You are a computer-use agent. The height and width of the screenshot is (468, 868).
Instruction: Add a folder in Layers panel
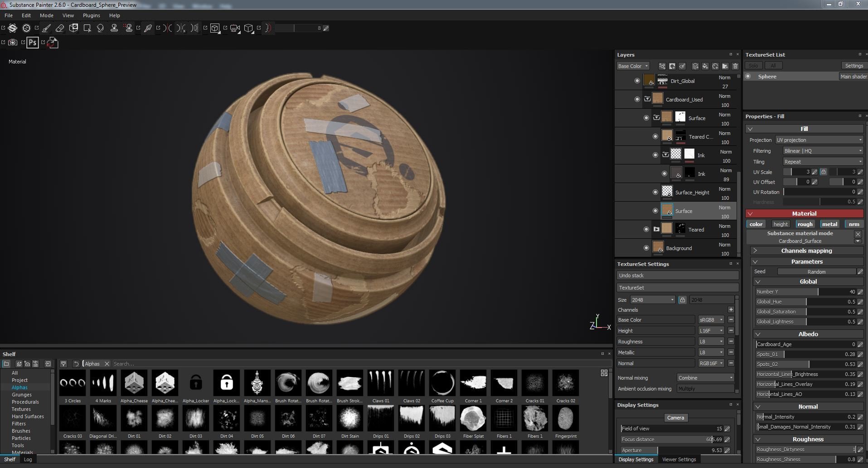tap(725, 66)
